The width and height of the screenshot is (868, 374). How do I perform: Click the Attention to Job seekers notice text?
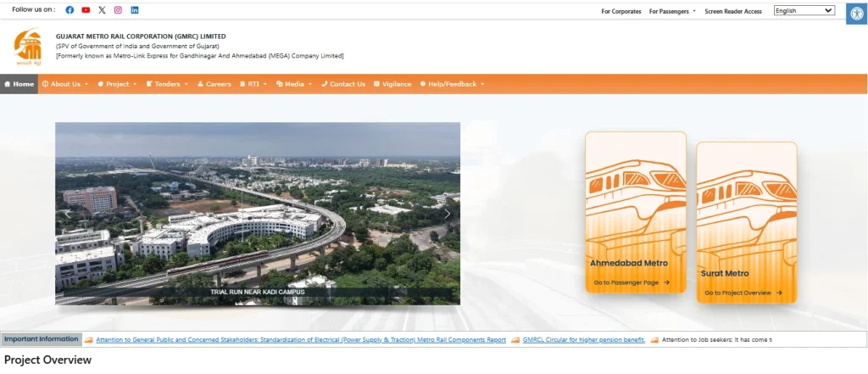click(x=717, y=340)
